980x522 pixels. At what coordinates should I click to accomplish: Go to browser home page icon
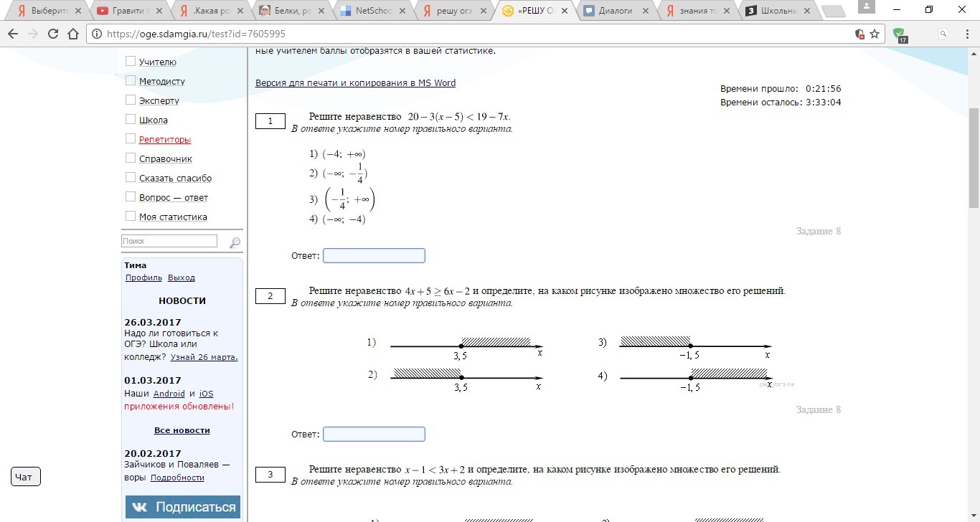pyautogui.click(x=72, y=34)
